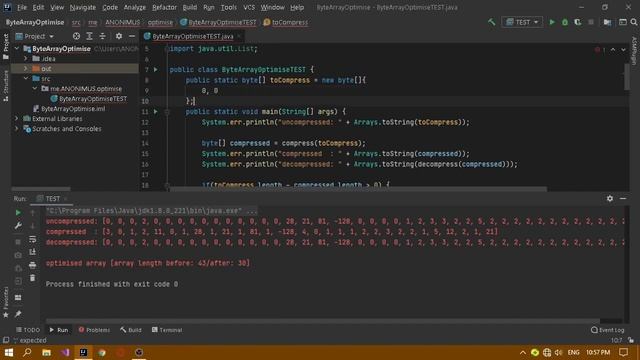
Task: Click toCompress breadcrumb in navigation bar
Action: pos(286,22)
